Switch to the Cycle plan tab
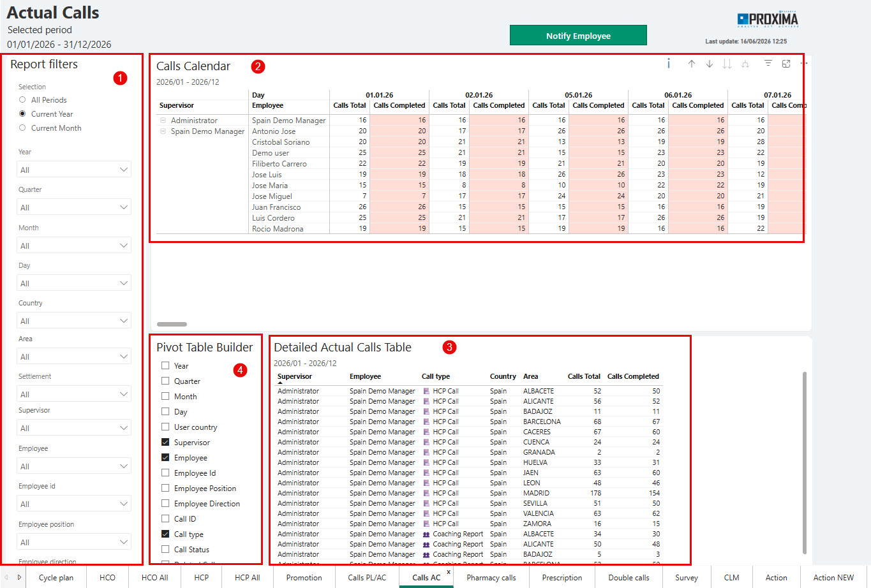Screen dimensions: 871x588 (56, 578)
